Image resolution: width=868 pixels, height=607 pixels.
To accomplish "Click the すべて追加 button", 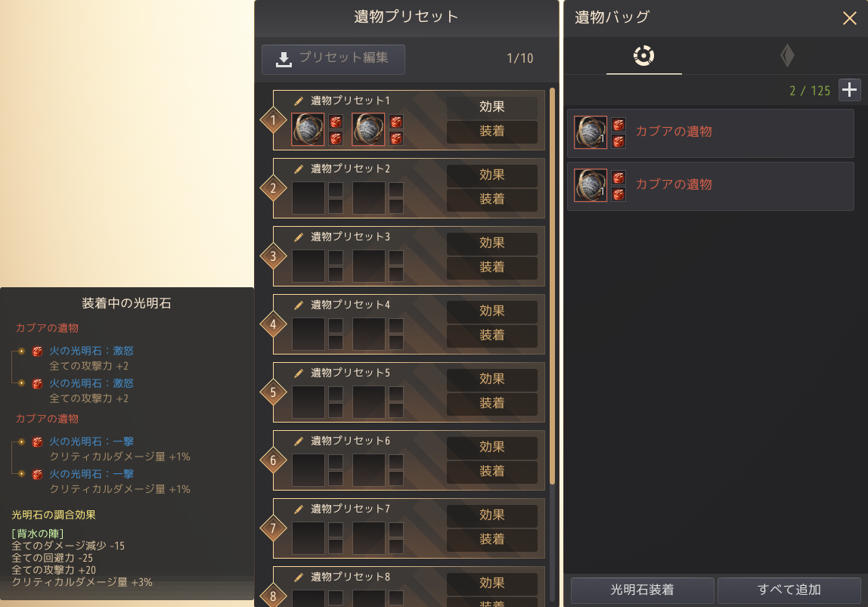I will coord(789,590).
